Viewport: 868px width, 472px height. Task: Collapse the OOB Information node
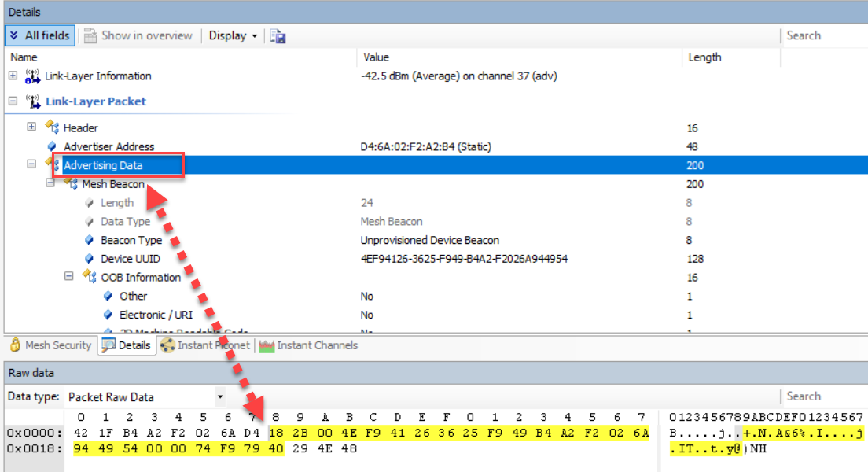(69, 277)
